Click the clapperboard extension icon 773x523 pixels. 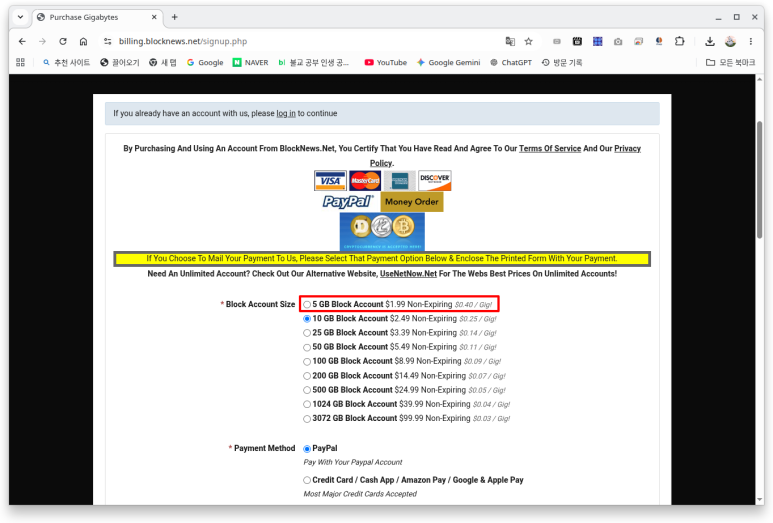(577, 41)
